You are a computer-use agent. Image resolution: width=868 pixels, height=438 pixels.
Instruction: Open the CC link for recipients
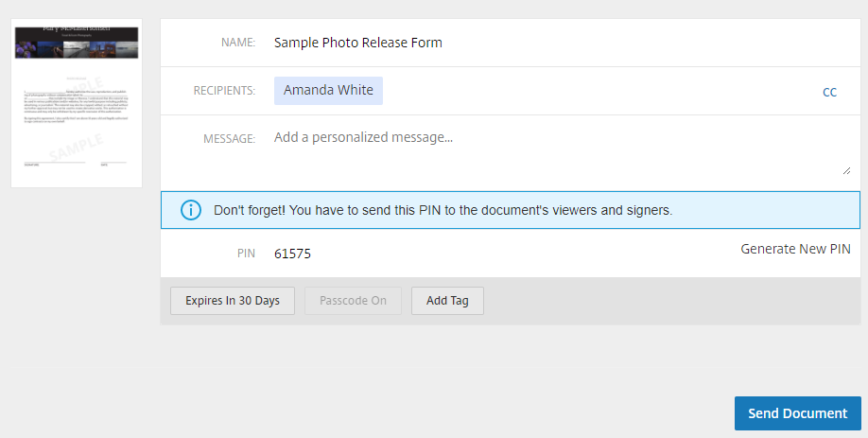(829, 93)
